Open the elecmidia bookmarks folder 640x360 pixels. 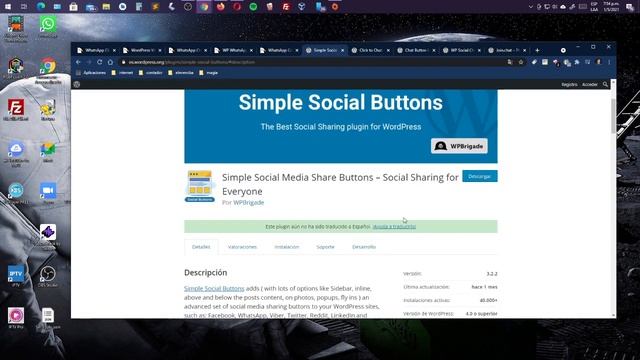pos(180,73)
